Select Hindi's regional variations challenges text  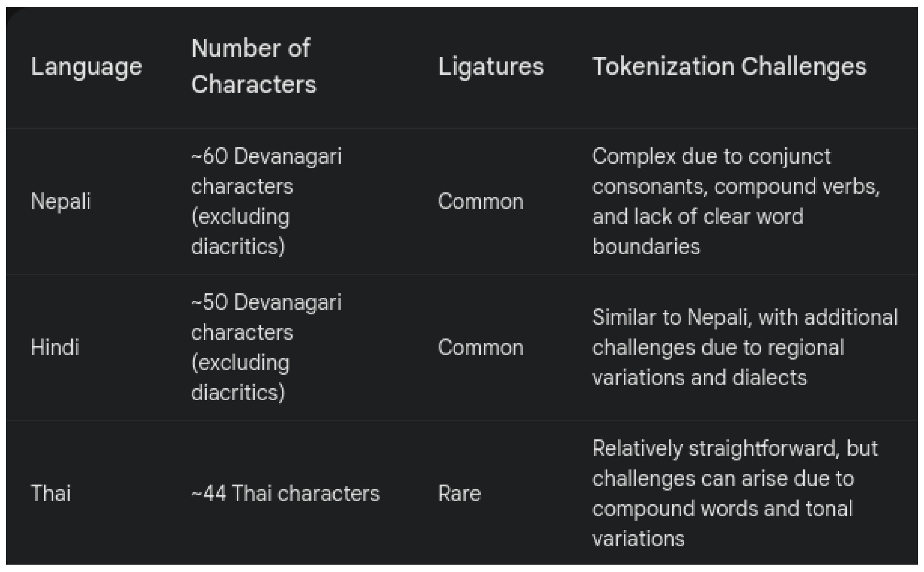click(x=744, y=347)
